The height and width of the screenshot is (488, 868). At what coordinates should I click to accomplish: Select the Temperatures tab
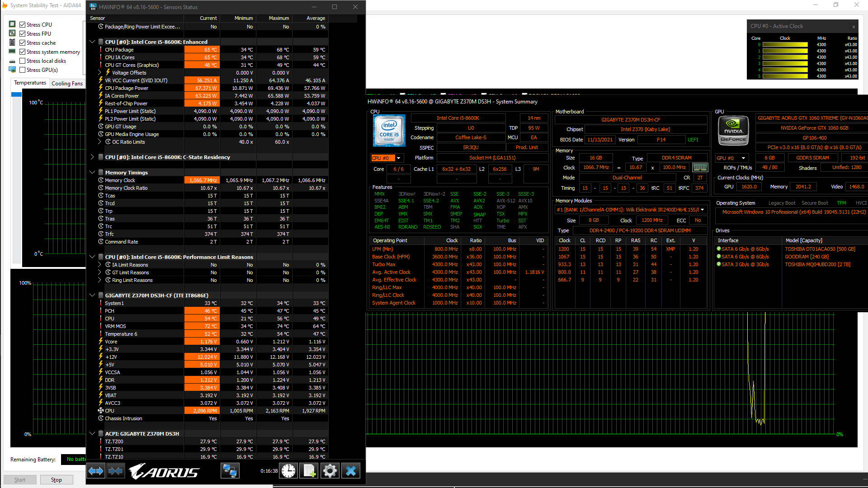(x=30, y=83)
